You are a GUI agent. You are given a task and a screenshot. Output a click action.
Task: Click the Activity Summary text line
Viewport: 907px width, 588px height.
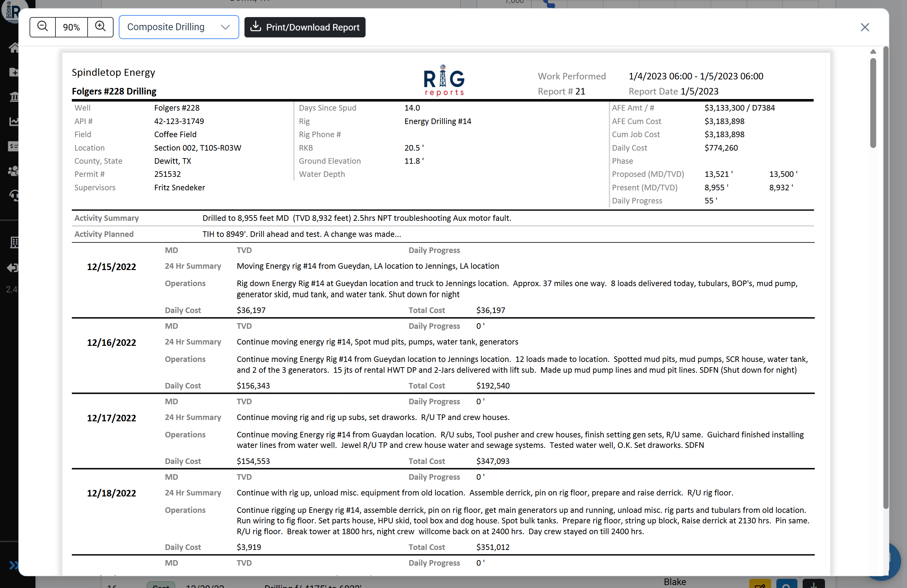357,218
